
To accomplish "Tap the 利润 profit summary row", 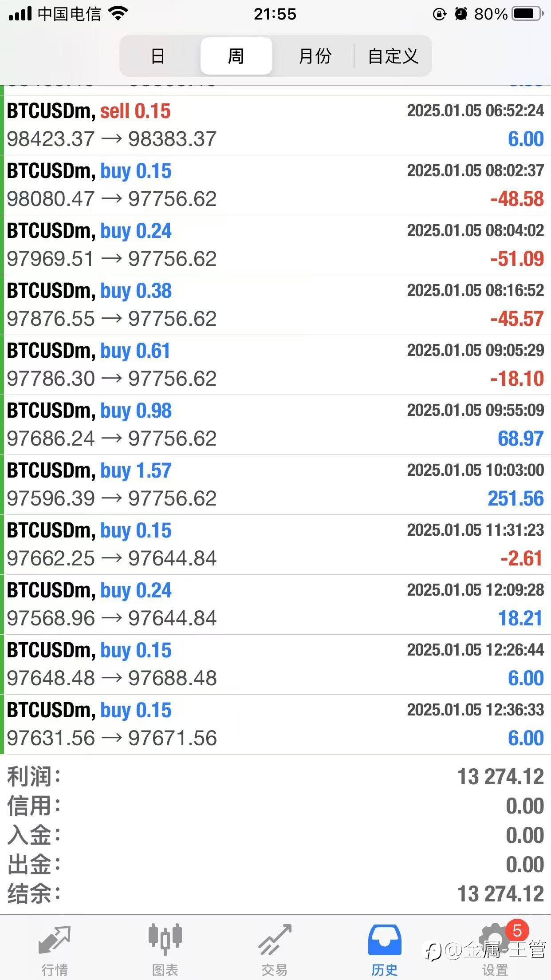I will pyautogui.click(x=275, y=777).
